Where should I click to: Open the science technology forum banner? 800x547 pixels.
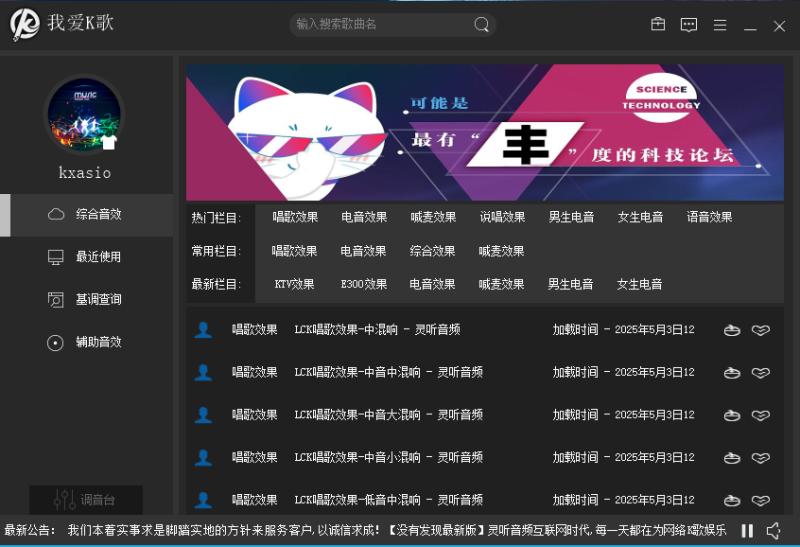(485, 132)
